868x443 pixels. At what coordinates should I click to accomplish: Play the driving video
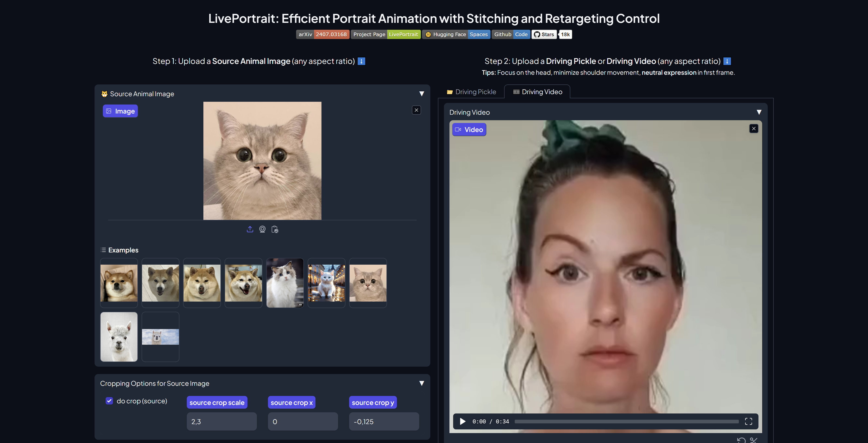pyautogui.click(x=463, y=421)
